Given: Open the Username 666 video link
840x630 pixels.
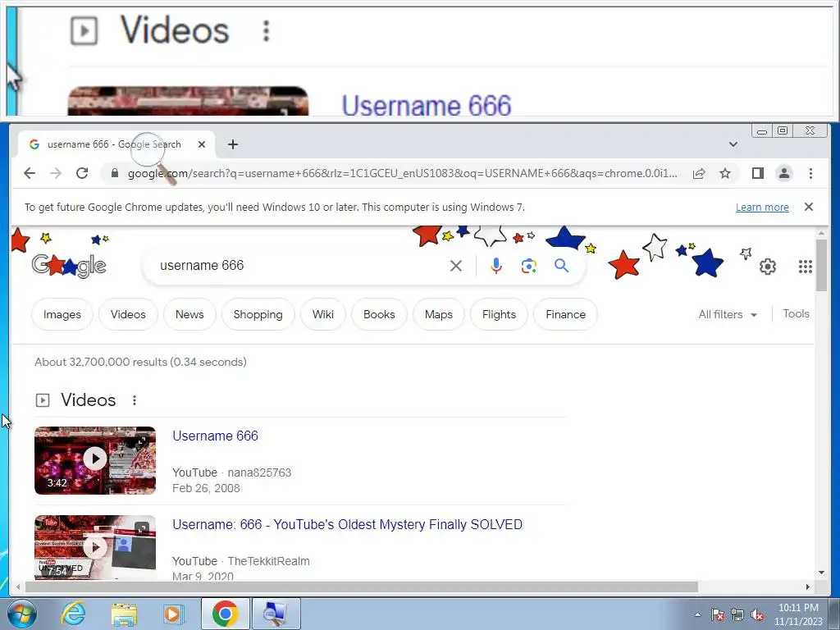Looking at the screenshot, I should coord(216,436).
